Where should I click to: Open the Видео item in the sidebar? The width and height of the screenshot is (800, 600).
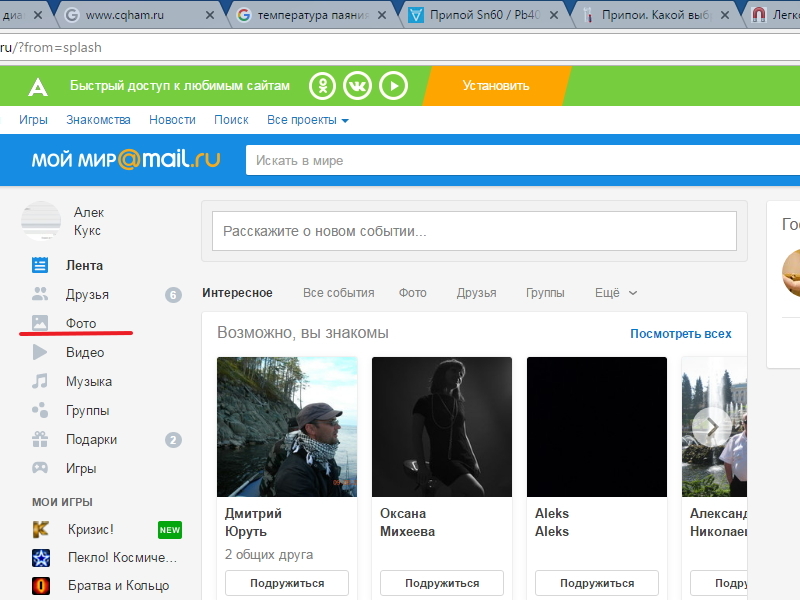pyautogui.click(x=85, y=353)
